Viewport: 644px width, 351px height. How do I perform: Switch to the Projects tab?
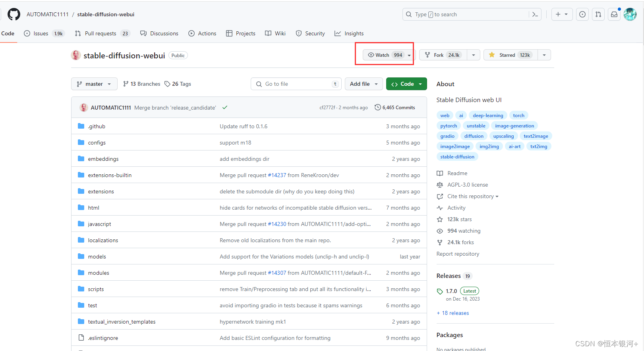click(241, 33)
